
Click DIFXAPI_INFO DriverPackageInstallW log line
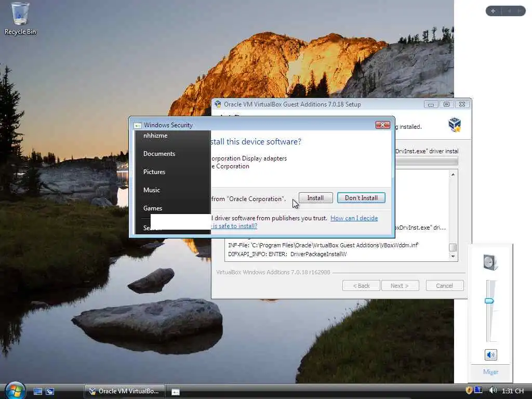(287, 254)
